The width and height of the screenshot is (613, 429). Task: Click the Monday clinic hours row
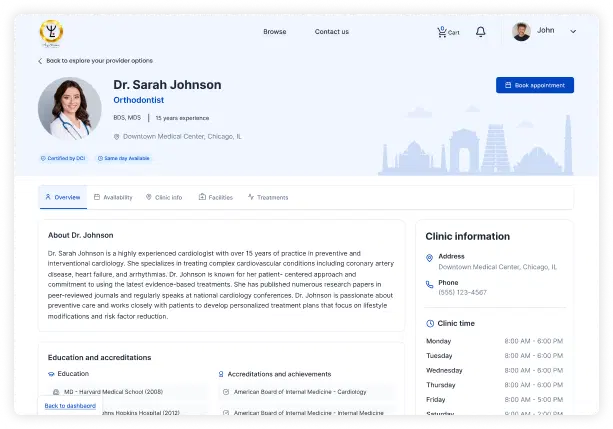click(494, 341)
